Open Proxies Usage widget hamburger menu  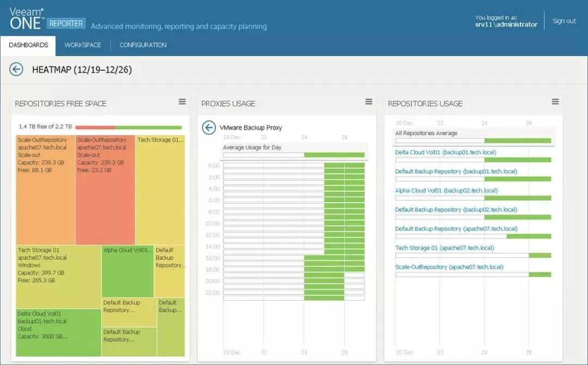click(x=369, y=102)
